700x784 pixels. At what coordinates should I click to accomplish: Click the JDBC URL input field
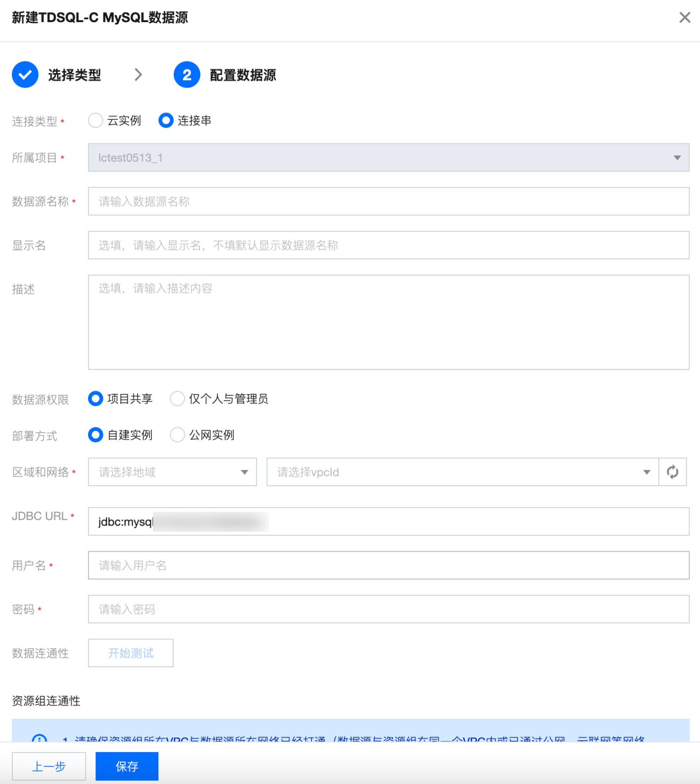pyautogui.click(x=389, y=522)
